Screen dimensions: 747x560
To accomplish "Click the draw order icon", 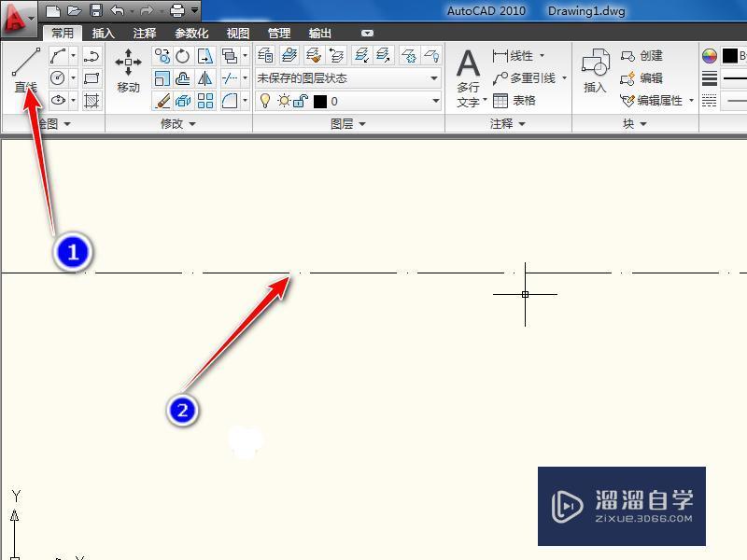I will pos(230,56).
